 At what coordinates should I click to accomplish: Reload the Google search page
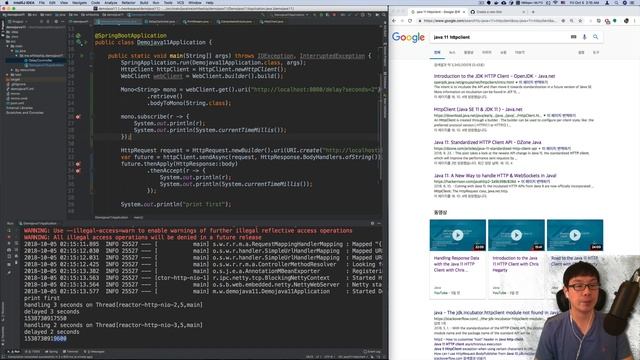410,20
